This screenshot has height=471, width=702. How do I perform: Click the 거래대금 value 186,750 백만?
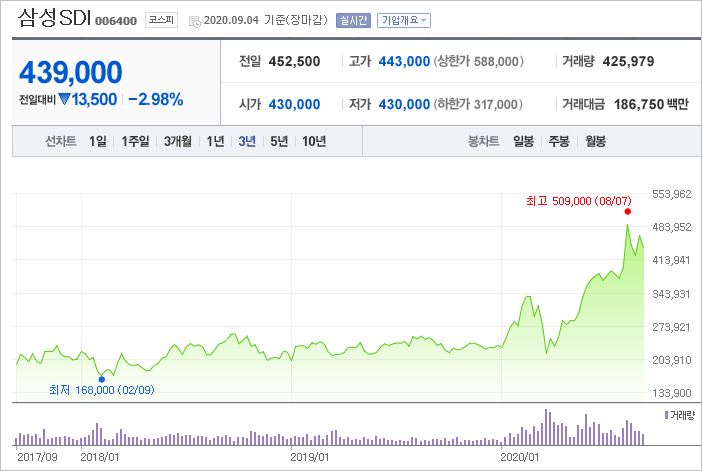point(651,104)
